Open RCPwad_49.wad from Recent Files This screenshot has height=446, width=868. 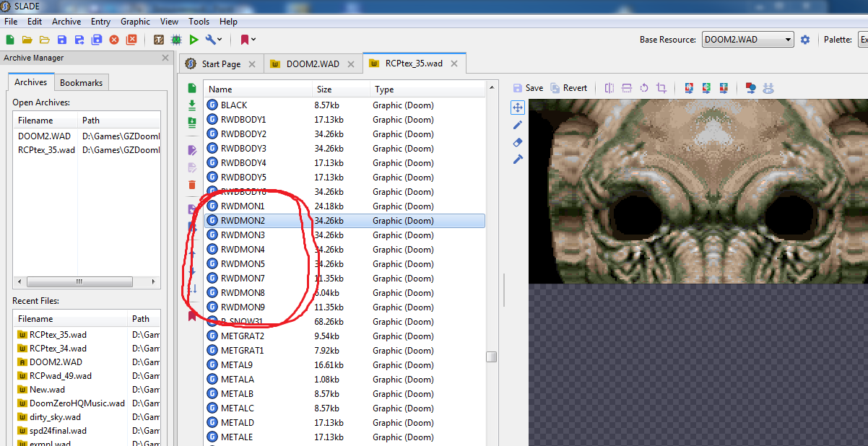coord(87,376)
